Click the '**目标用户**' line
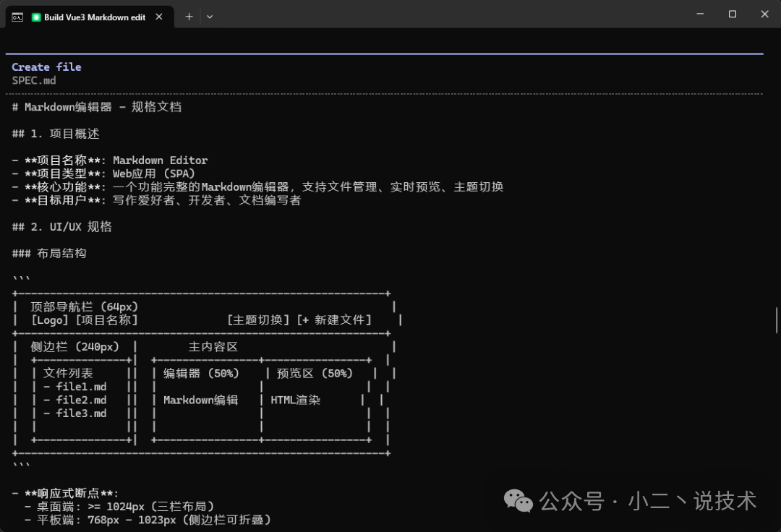781x532 pixels. [156, 200]
